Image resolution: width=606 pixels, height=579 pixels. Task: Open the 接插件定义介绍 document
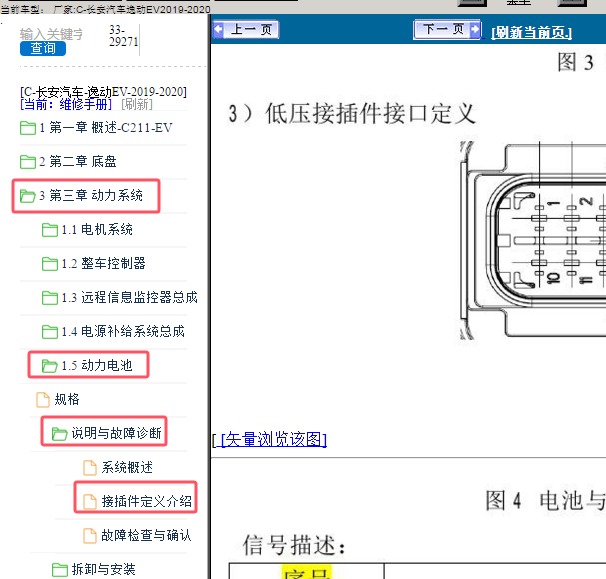tap(138, 501)
